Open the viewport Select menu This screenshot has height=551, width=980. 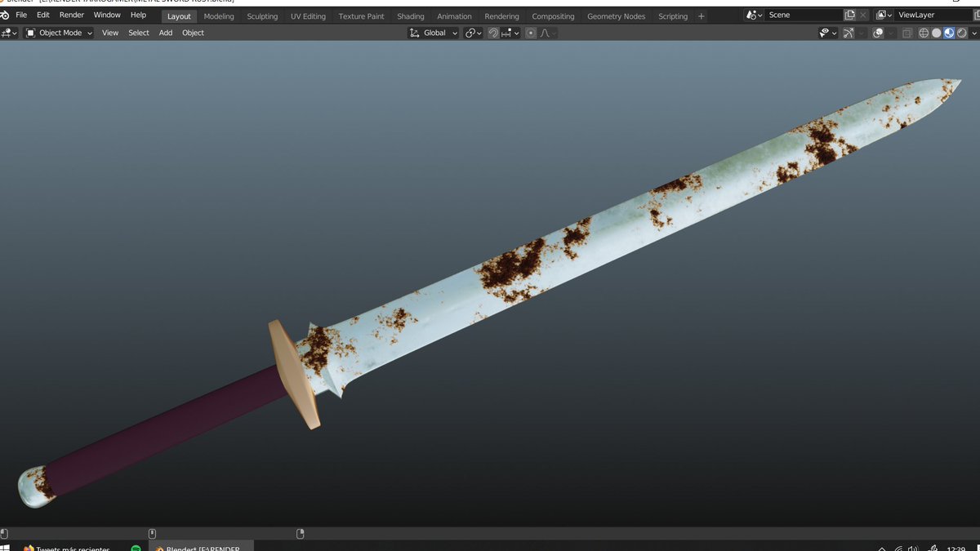pyautogui.click(x=139, y=33)
